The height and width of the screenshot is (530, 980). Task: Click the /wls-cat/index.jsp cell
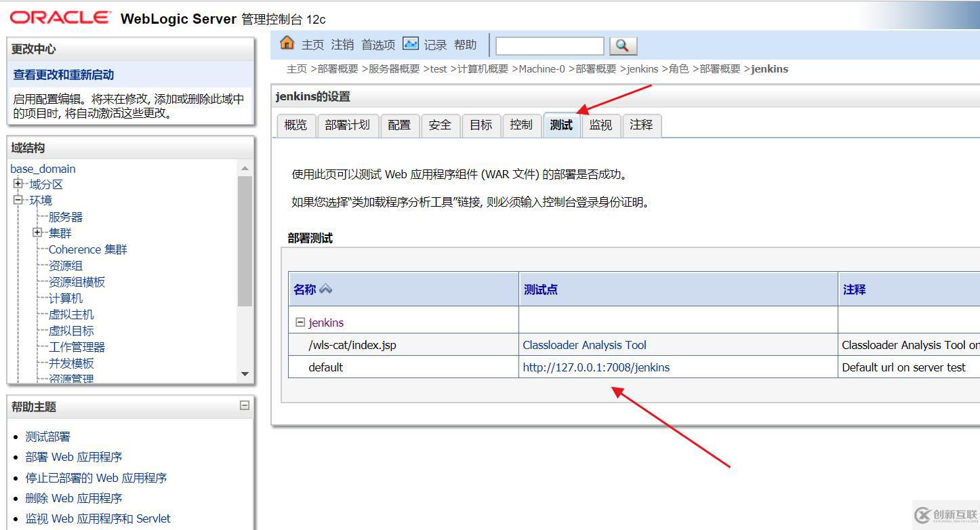pyautogui.click(x=352, y=345)
